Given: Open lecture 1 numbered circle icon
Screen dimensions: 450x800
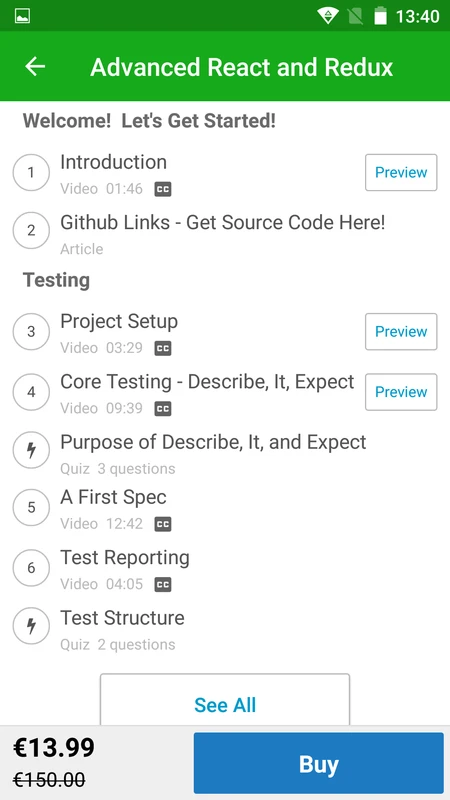Looking at the screenshot, I should pos(31,173).
